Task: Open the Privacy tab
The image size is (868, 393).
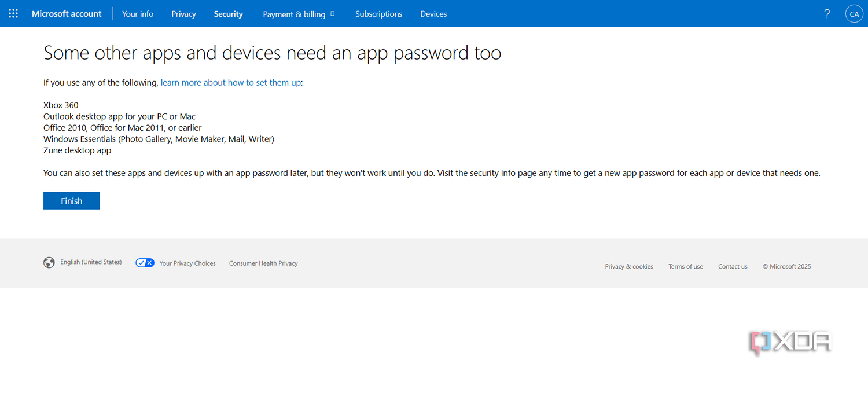Action: pos(184,14)
